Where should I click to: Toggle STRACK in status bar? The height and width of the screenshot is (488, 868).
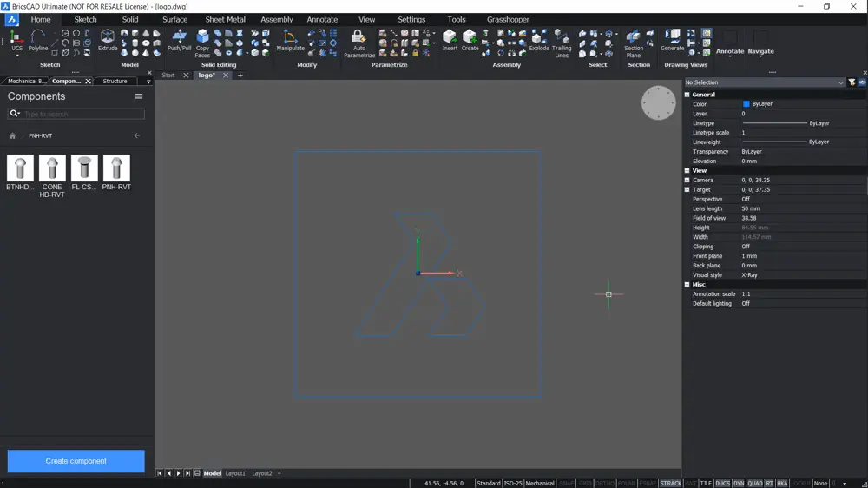670,484
